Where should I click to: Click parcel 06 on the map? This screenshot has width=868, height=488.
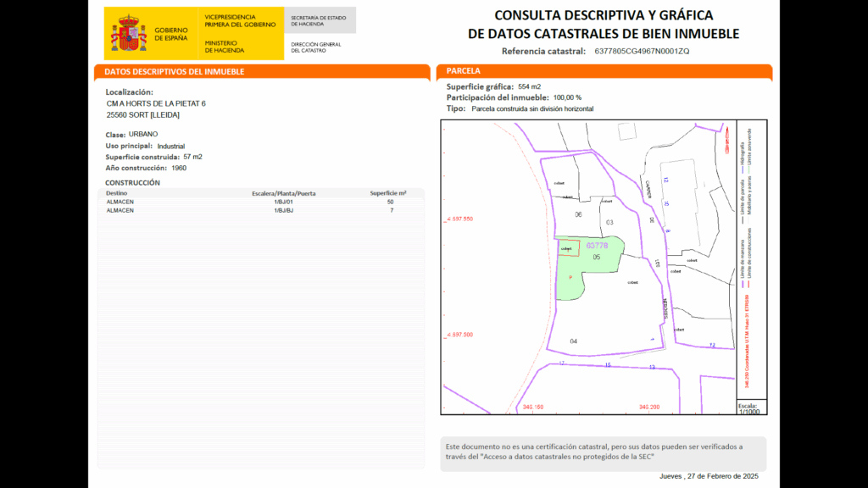pyautogui.click(x=578, y=214)
